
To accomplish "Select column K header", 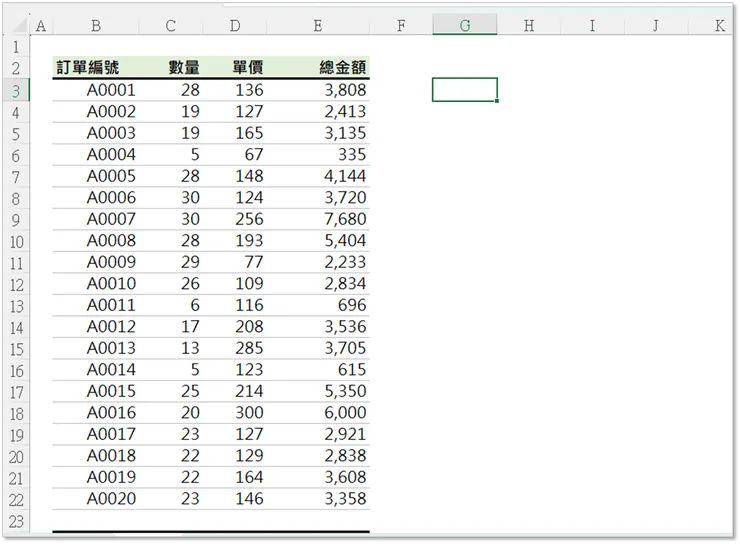I will point(719,26).
